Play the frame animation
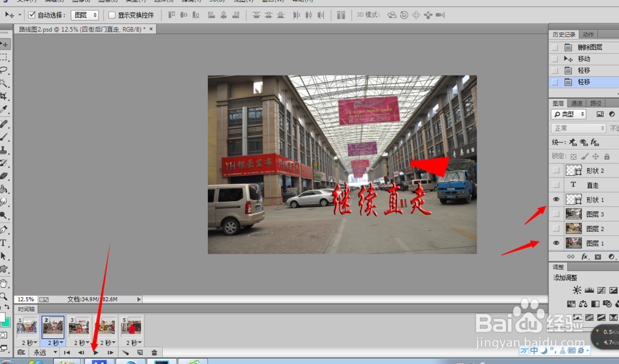The image size is (619, 364). (x=96, y=353)
